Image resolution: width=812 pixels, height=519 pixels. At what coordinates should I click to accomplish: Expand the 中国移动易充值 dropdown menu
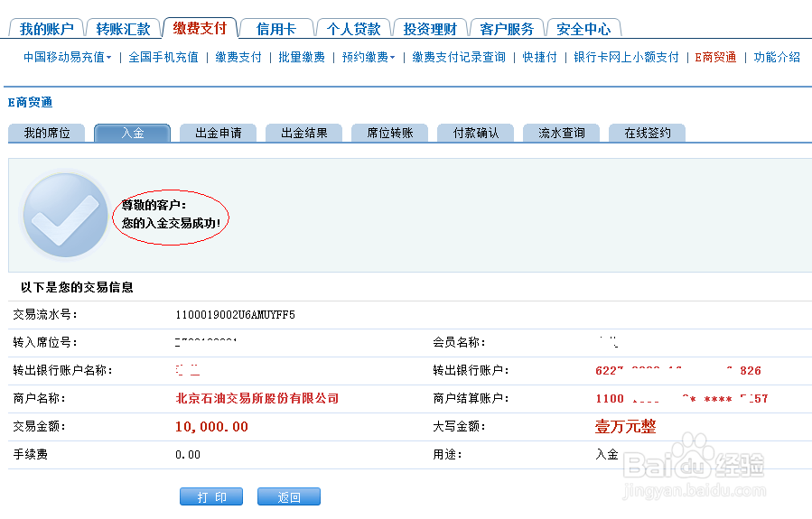68,57
